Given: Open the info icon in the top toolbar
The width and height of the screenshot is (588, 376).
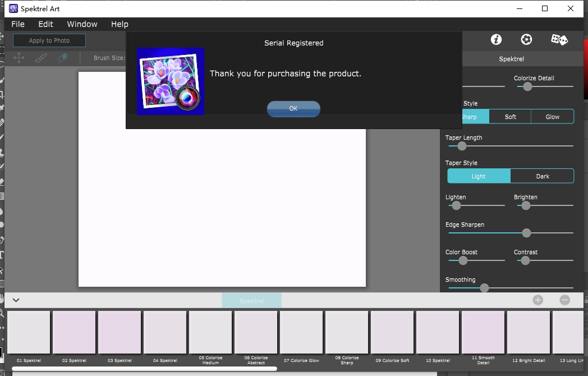Looking at the screenshot, I should click(496, 39).
